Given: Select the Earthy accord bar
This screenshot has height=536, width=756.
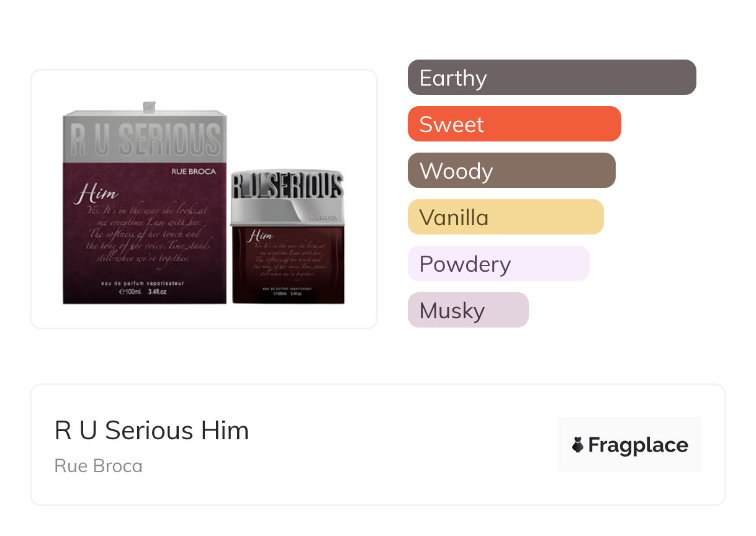Looking at the screenshot, I should [x=552, y=78].
